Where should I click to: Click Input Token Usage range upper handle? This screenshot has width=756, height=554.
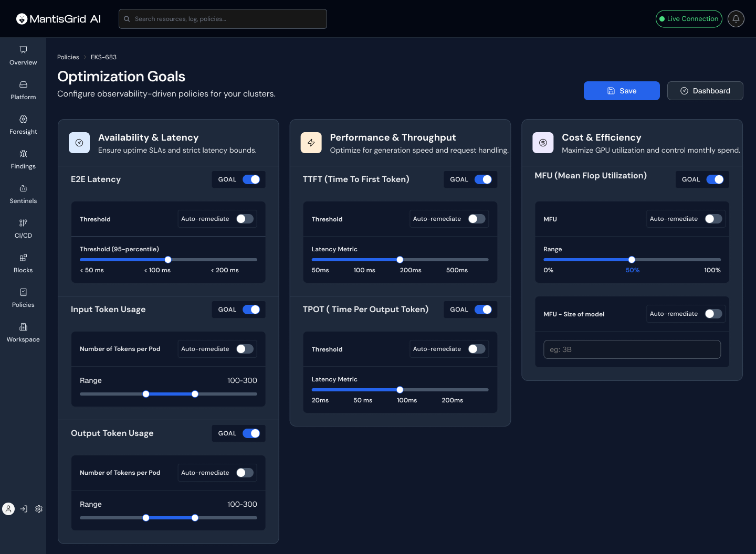pos(195,394)
